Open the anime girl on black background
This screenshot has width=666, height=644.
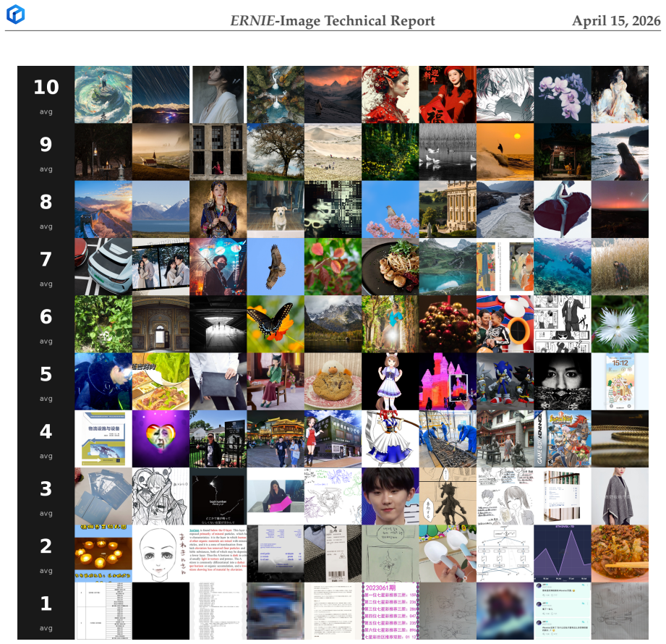pos(390,381)
